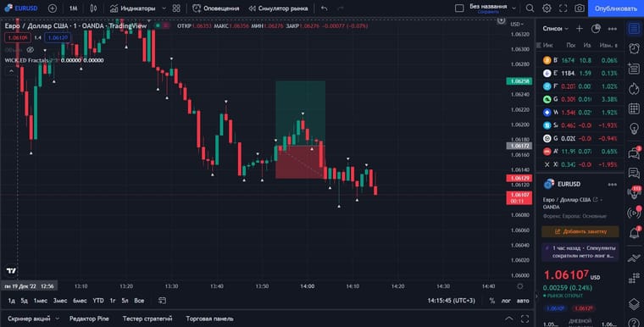Create an alert via Оповещения
The image size is (644, 327).
point(216,8)
